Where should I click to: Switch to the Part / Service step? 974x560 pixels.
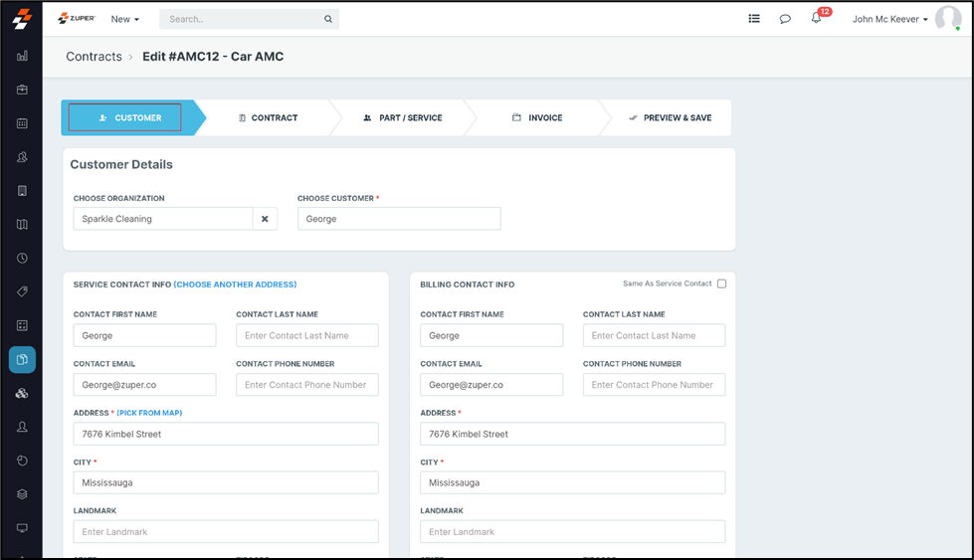tap(403, 117)
